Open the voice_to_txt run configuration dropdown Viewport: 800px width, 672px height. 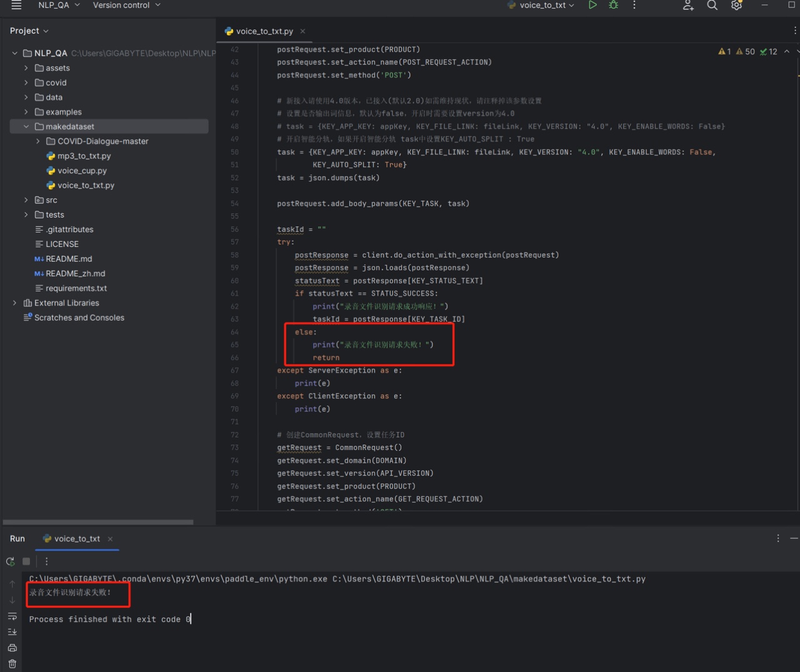[541, 5]
